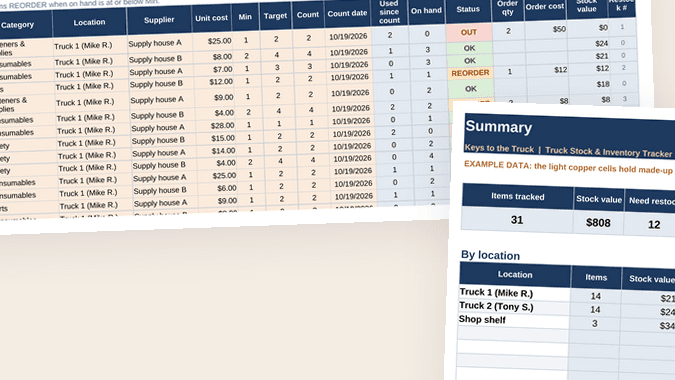Image resolution: width=675 pixels, height=380 pixels.
Task: Click the need restock value 12
Action: (654, 224)
